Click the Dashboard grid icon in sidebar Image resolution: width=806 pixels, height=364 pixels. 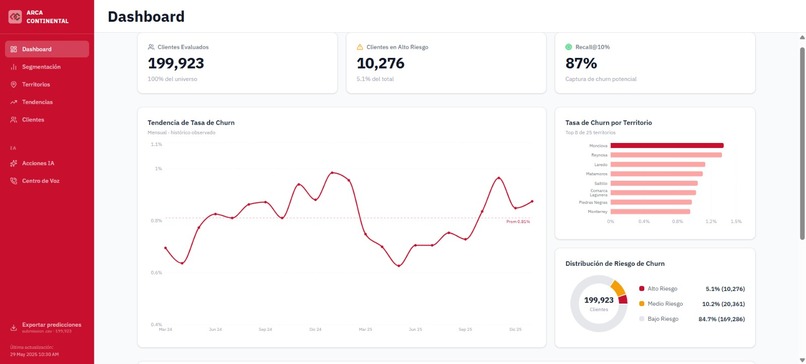(14, 49)
